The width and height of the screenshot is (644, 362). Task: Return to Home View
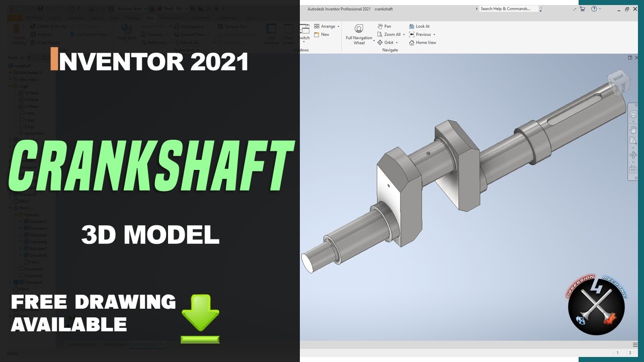[422, 42]
